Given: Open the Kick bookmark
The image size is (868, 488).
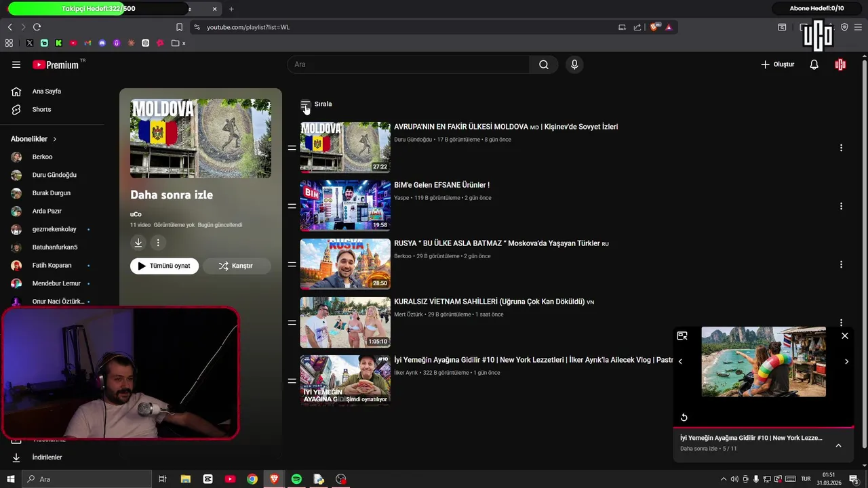Looking at the screenshot, I should pyautogui.click(x=58, y=43).
